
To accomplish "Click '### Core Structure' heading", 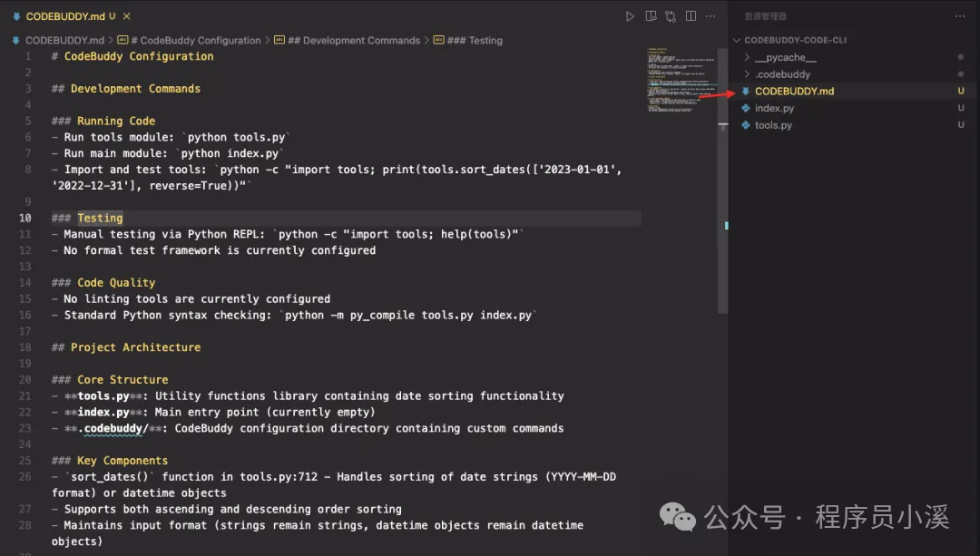I will click(x=110, y=380).
